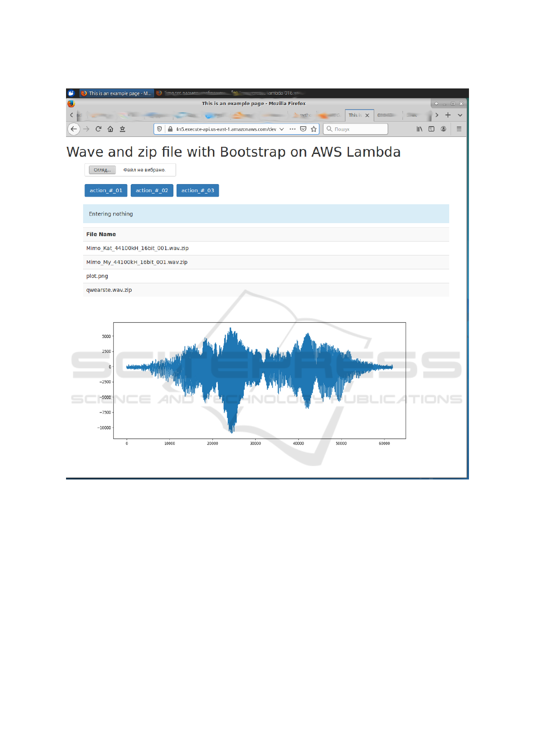The width and height of the screenshot is (535, 756).
Task: Click the action_#_03 button
Action: [x=198, y=190]
